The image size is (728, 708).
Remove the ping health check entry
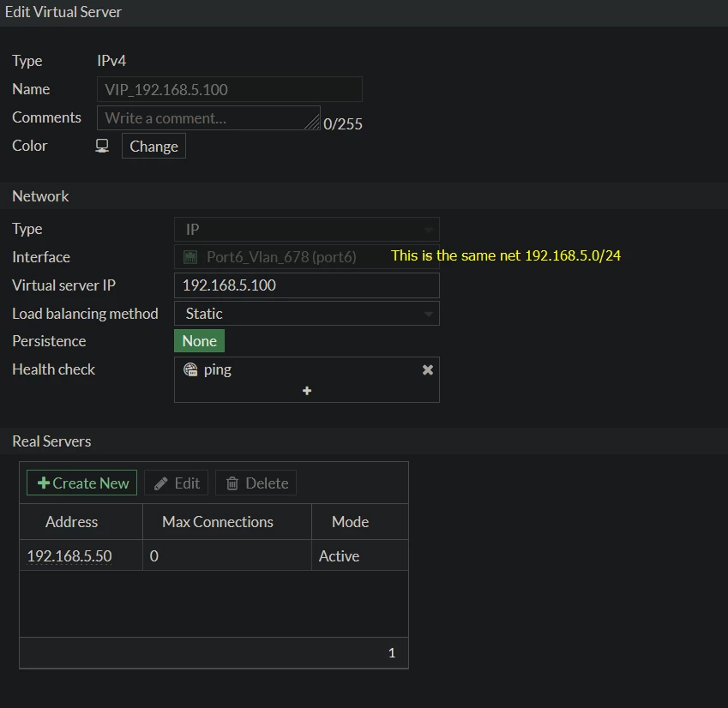click(428, 369)
